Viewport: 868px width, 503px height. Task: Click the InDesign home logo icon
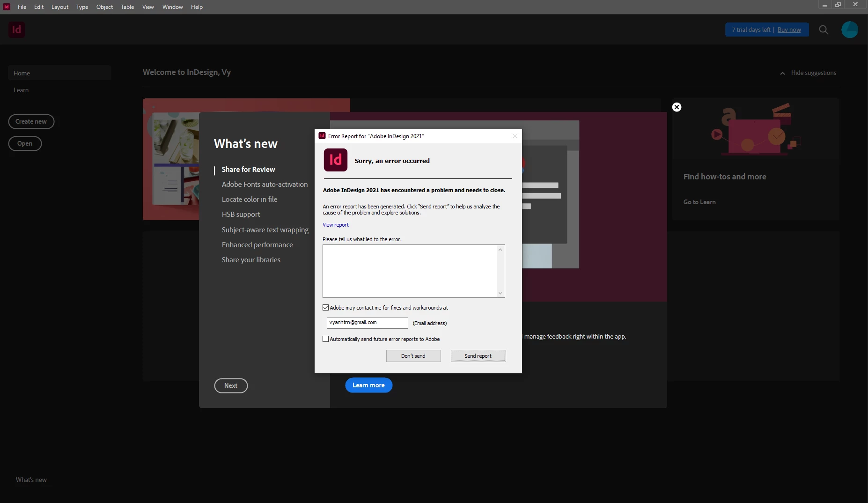pos(16,30)
